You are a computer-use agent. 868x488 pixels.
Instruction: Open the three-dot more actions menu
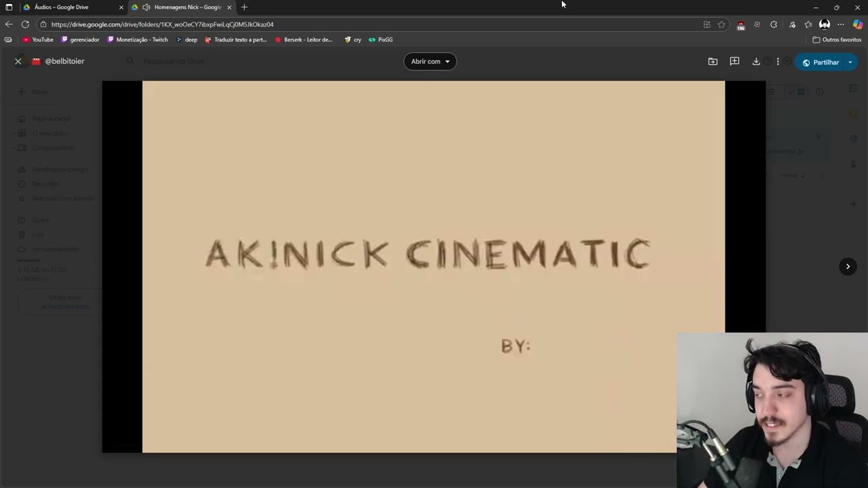pyautogui.click(x=778, y=62)
